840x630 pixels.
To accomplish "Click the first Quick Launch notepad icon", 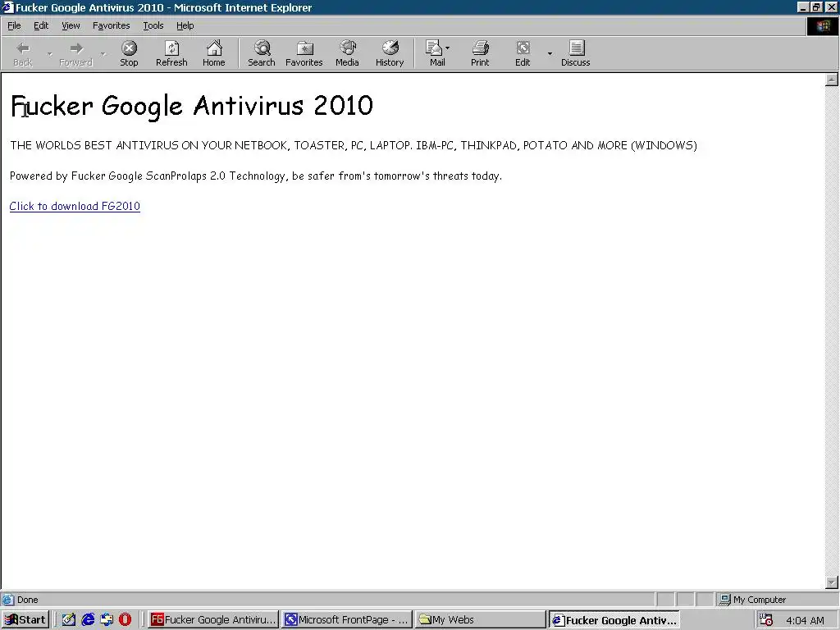I will 69,620.
